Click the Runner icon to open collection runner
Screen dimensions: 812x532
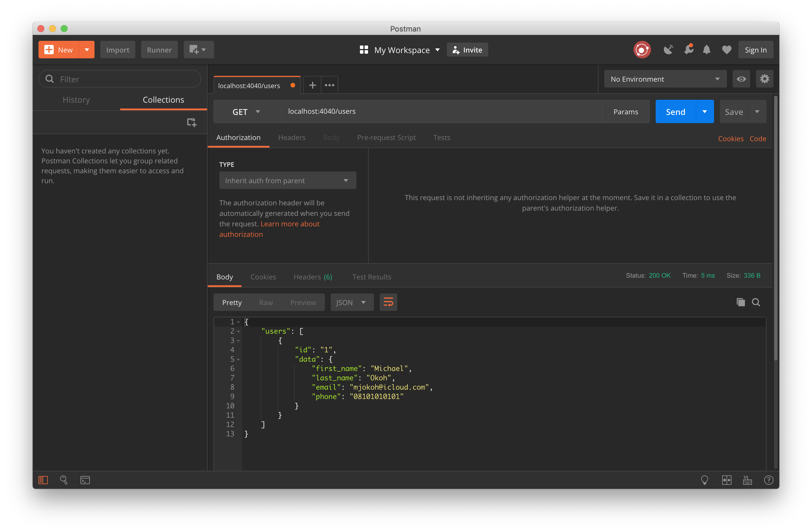(159, 49)
